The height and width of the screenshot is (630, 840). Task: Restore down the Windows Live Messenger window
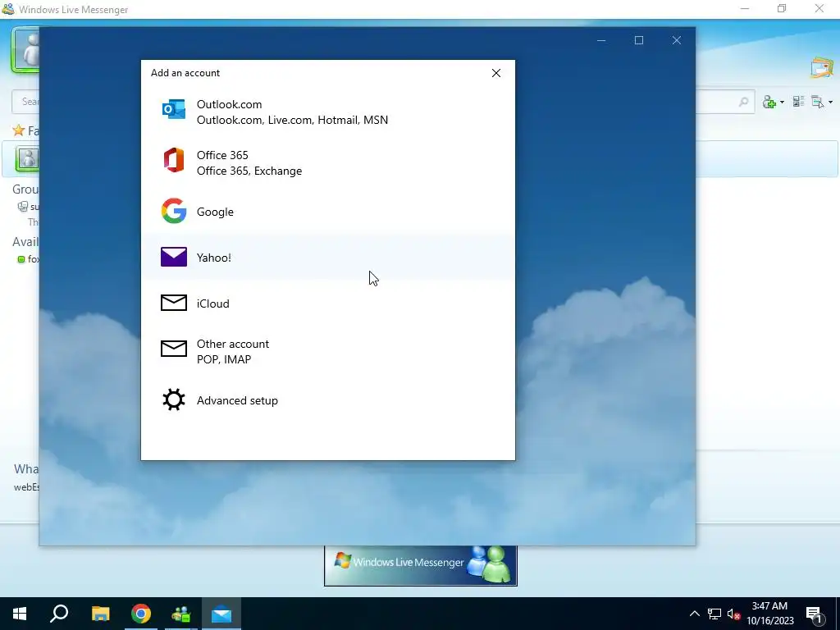click(x=782, y=8)
